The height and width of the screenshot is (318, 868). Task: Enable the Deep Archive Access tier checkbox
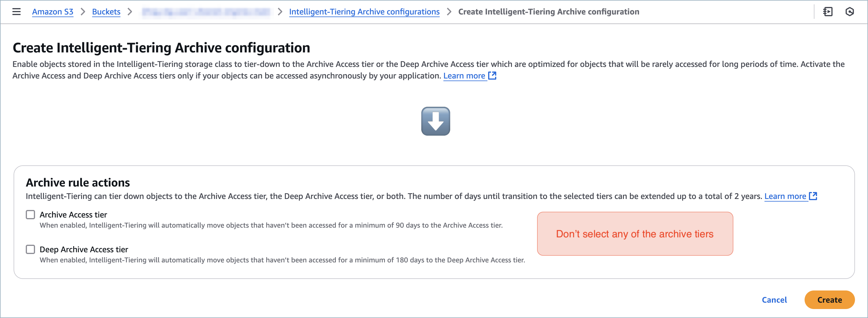[x=30, y=249]
